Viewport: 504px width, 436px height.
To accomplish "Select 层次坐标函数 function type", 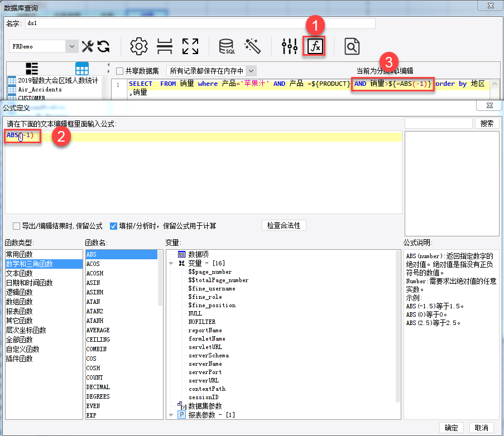I will click(x=44, y=330).
